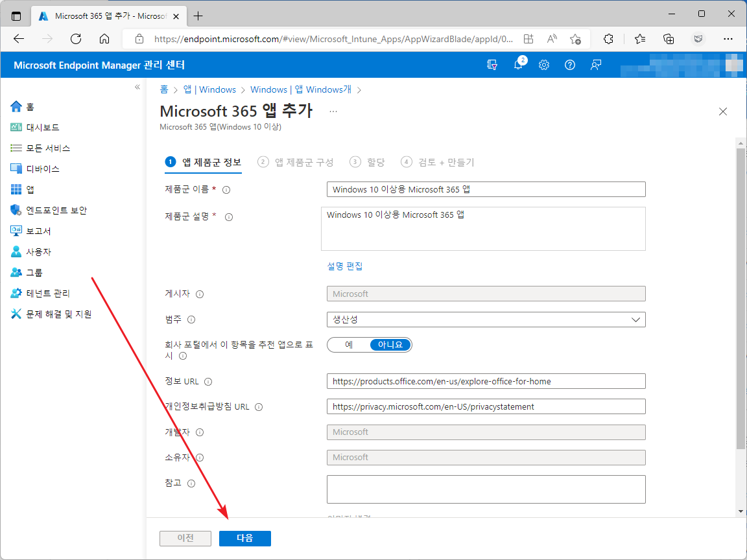Screen dimensions: 747x560
Task: Open the notifications bell
Action: pyautogui.click(x=518, y=65)
